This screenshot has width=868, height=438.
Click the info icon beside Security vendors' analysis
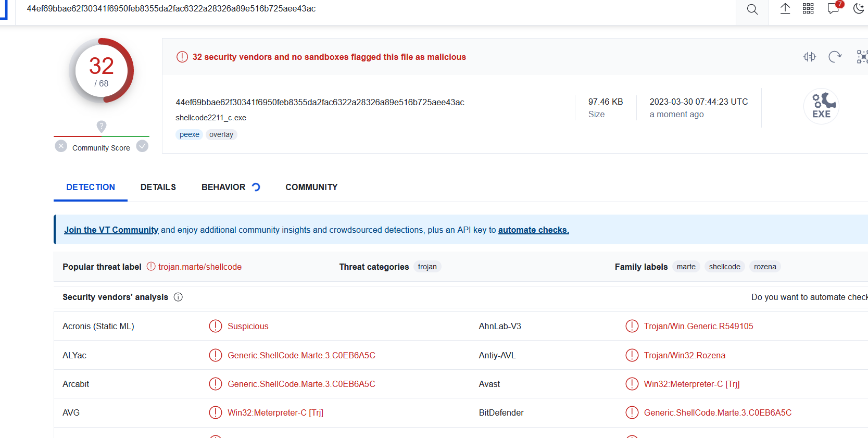pos(178,297)
